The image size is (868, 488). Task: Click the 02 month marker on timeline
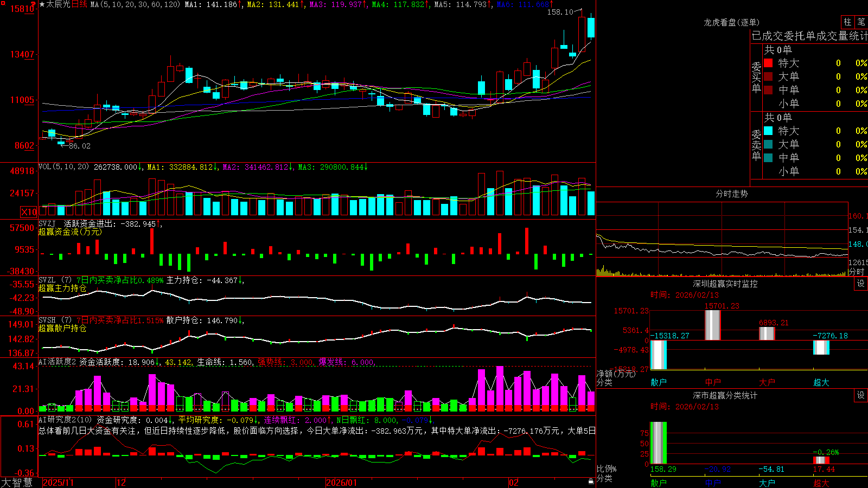(514, 483)
